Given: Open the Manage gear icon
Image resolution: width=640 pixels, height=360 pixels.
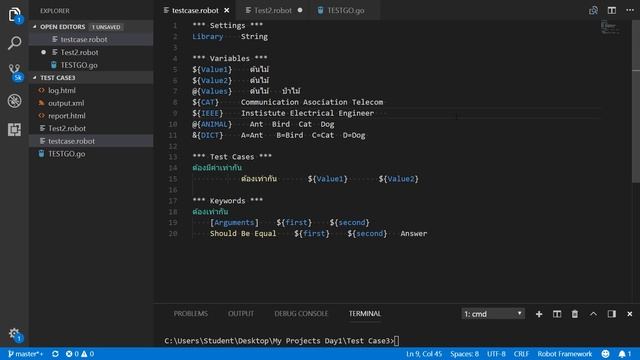Looking at the screenshot, I should point(14,333).
